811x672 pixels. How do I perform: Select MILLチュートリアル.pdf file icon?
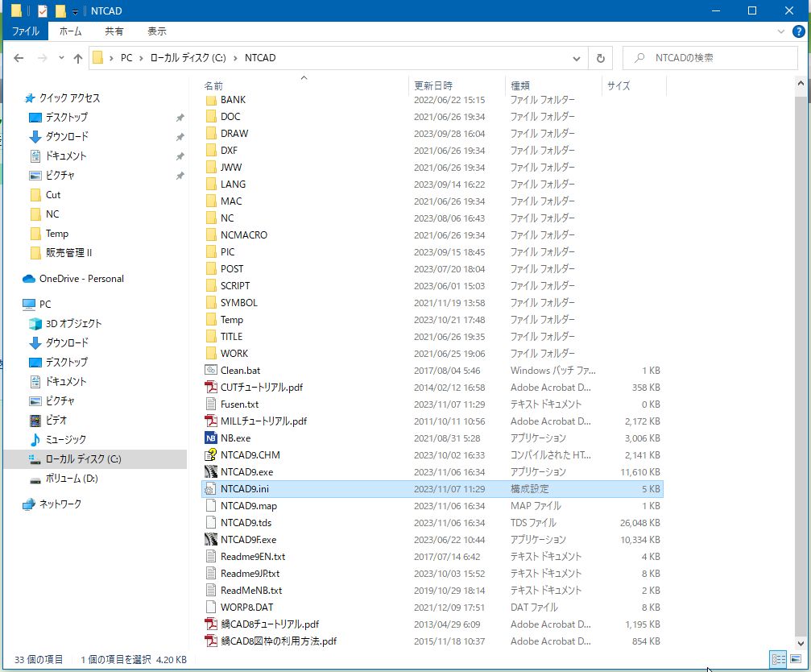pos(211,421)
